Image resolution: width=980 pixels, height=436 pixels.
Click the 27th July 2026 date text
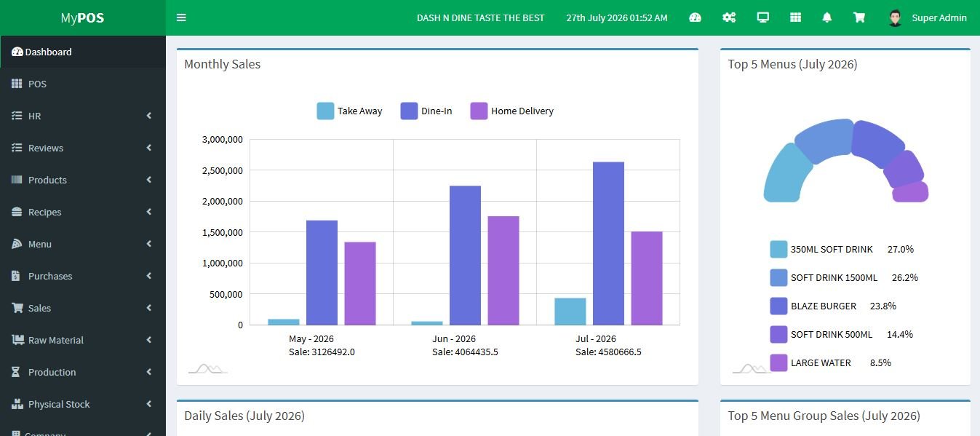(x=617, y=17)
